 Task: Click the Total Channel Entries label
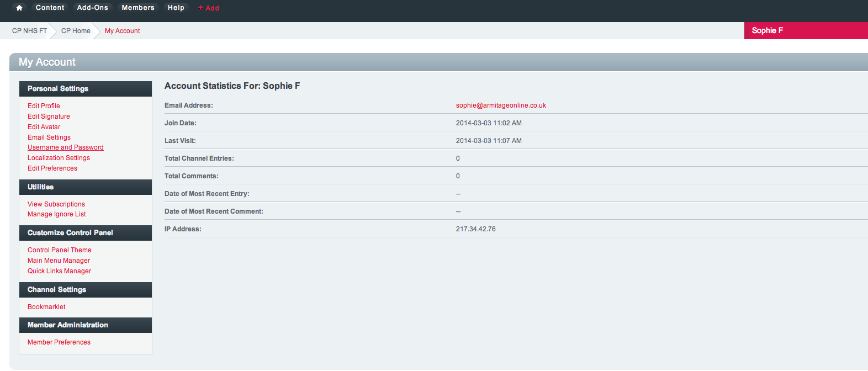coord(199,158)
